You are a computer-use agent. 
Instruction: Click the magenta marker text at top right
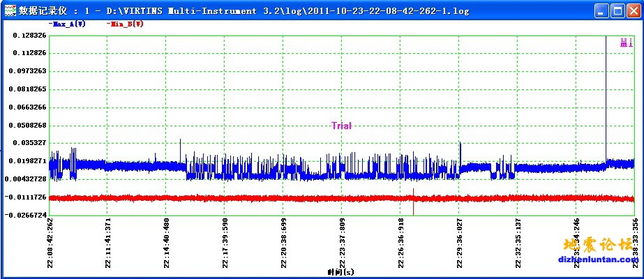[626, 43]
